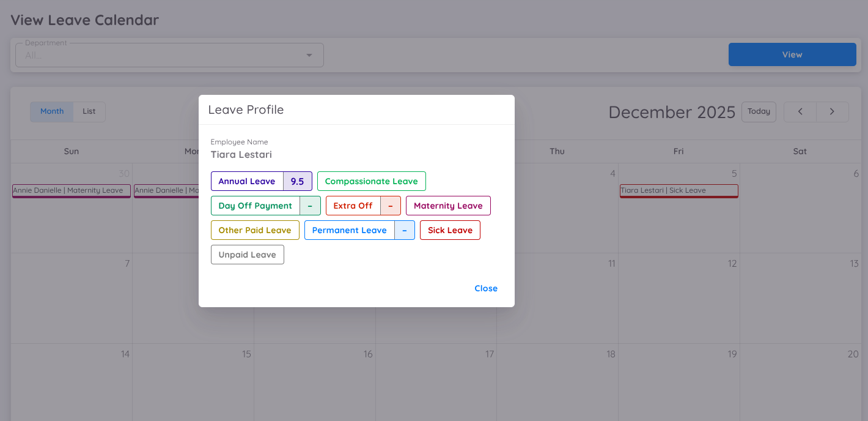Click the Unpaid Leave chip
Image resolution: width=868 pixels, height=421 pixels.
tap(247, 255)
